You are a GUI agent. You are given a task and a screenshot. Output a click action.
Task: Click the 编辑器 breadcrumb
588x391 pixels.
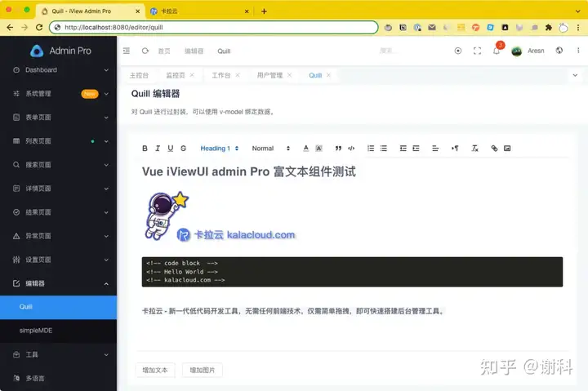pyautogui.click(x=194, y=51)
